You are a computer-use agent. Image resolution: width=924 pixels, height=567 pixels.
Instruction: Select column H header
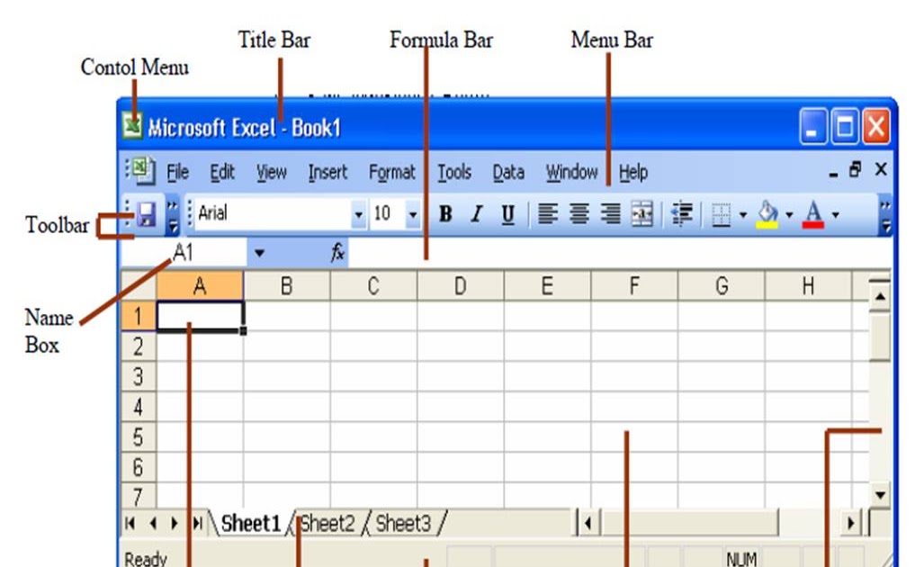pos(809,286)
